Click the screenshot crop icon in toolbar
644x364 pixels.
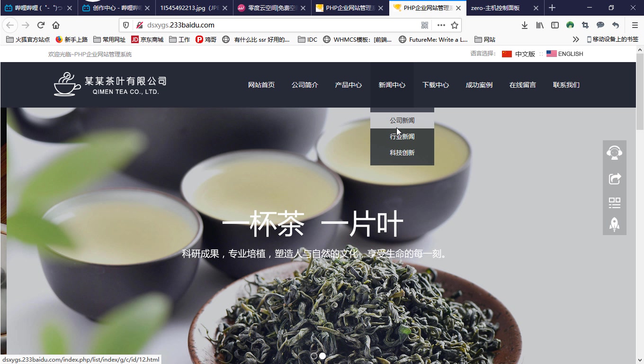click(585, 25)
